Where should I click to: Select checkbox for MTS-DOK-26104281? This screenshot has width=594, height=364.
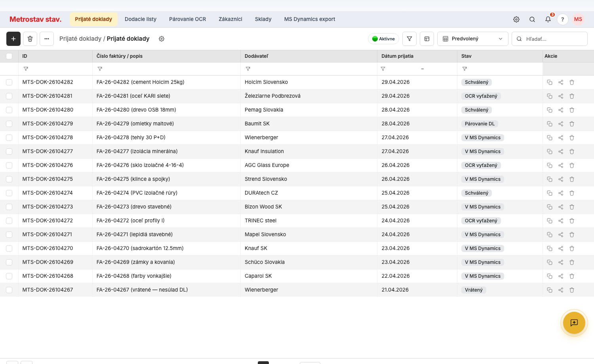[x=9, y=96]
